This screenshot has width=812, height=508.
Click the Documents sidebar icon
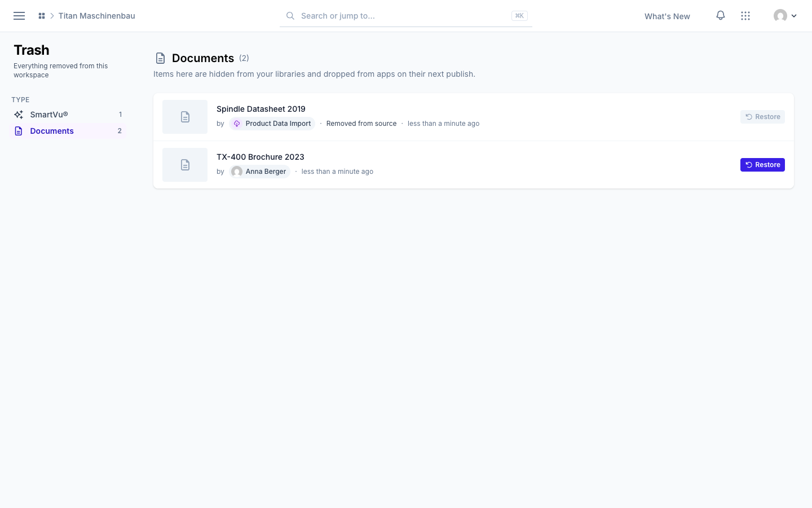[19, 131]
